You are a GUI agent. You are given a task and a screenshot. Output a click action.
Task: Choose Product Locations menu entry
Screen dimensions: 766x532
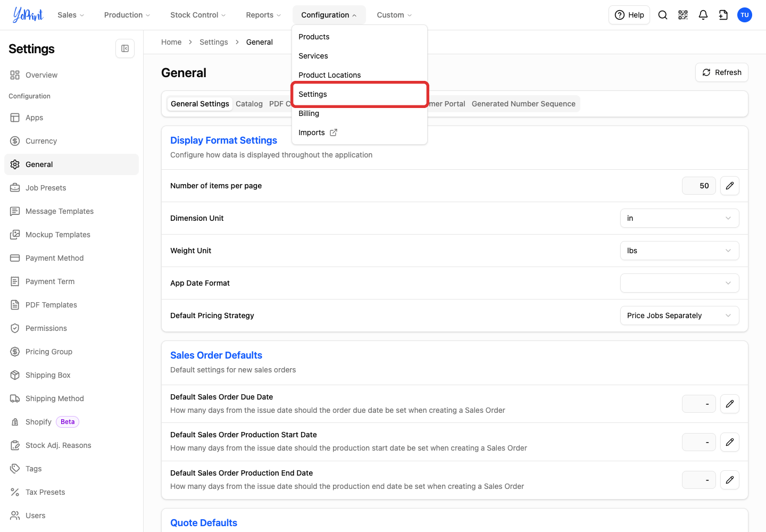[x=360, y=75]
